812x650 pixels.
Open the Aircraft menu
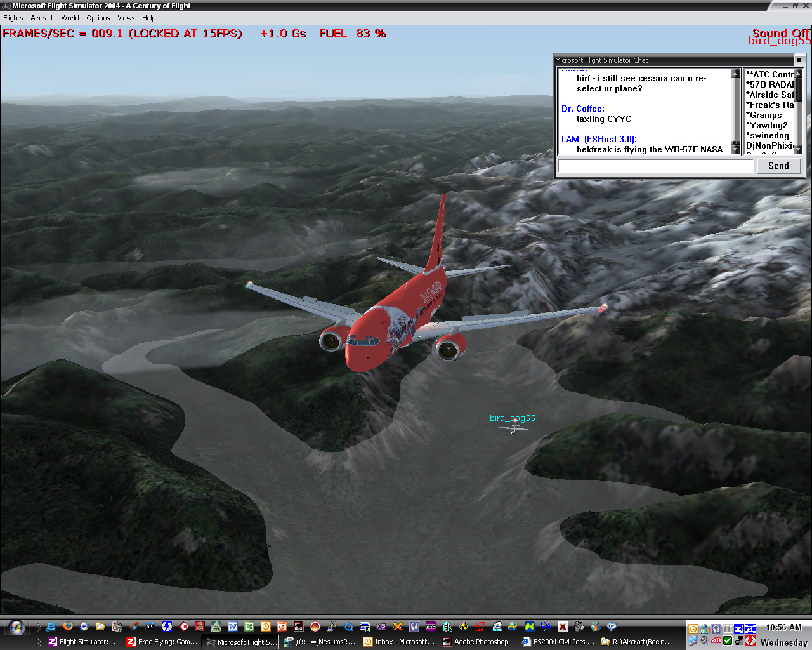(x=42, y=18)
